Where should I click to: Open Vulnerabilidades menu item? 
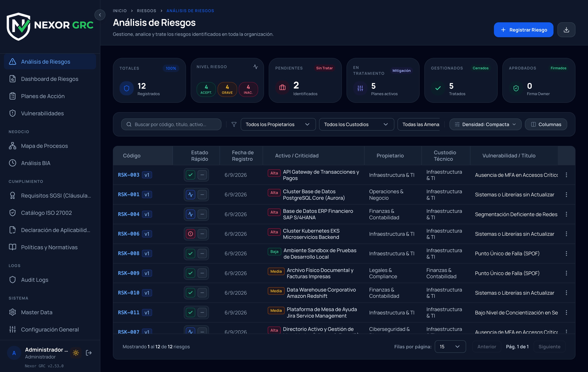(x=50, y=113)
